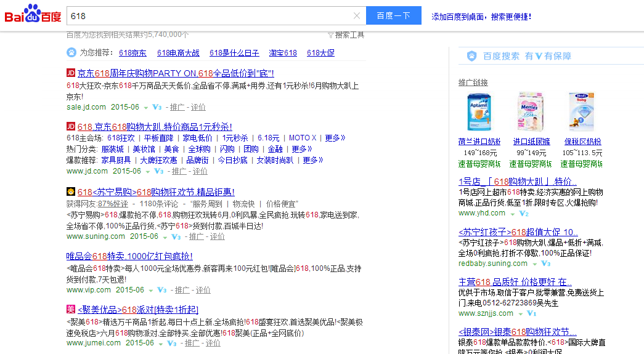Click V3 badge beside www.jd.com
The height and width of the screenshot is (354, 644).
coord(159,171)
